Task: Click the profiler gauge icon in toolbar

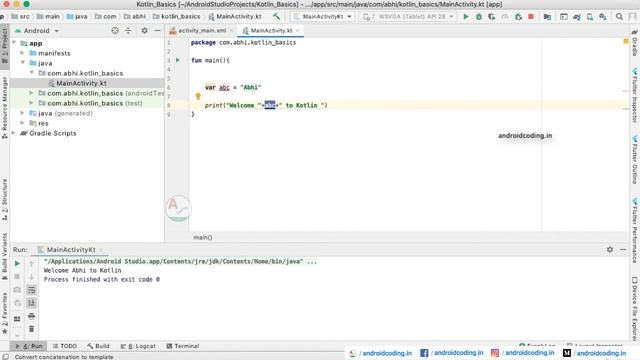Action: [505, 17]
